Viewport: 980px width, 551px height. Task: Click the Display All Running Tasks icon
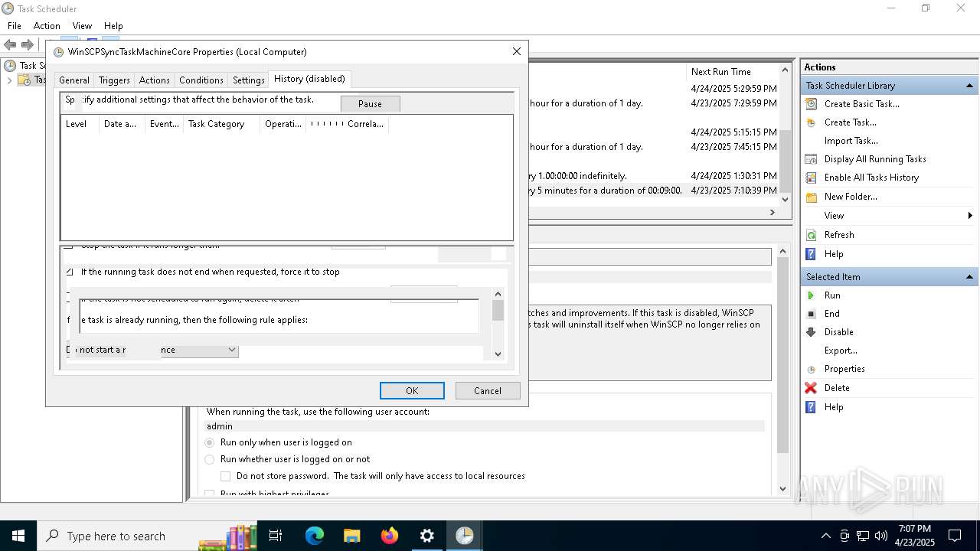[x=811, y=159]
